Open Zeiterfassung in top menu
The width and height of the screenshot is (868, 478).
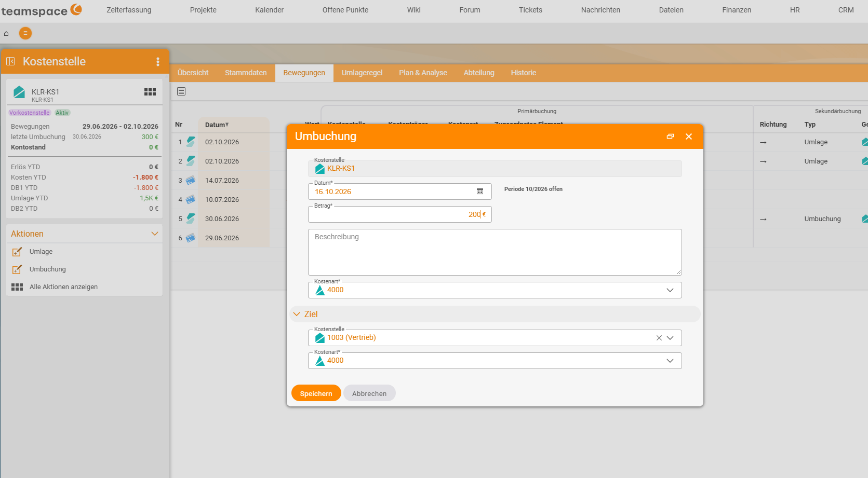tap(129, 10)
